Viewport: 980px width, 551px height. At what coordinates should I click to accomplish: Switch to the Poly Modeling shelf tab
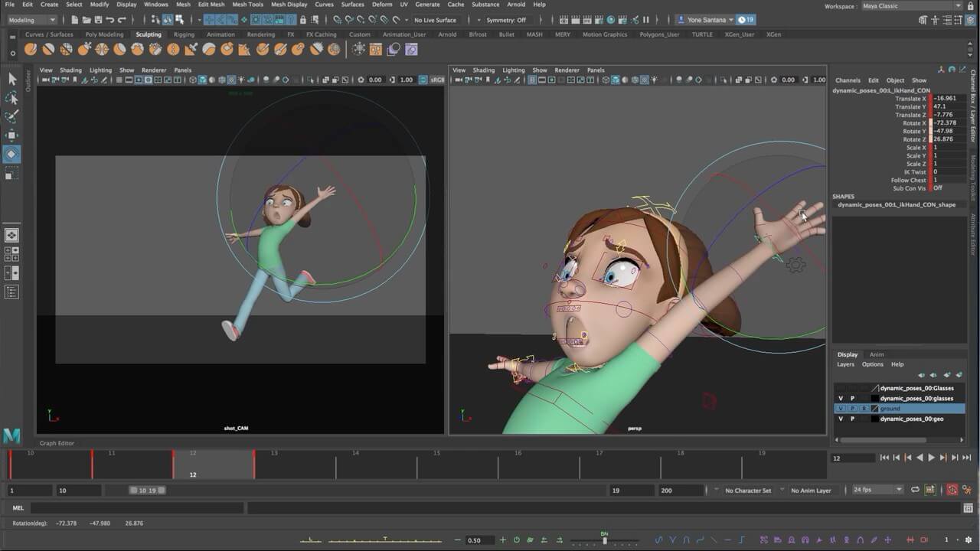click(104, 34)
